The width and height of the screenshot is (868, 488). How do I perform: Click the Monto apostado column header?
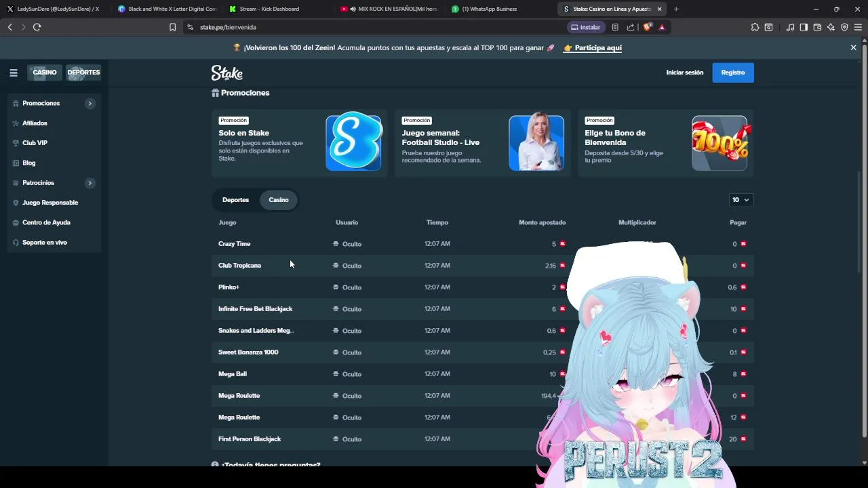pyautogui.click(x=542, y=222)
